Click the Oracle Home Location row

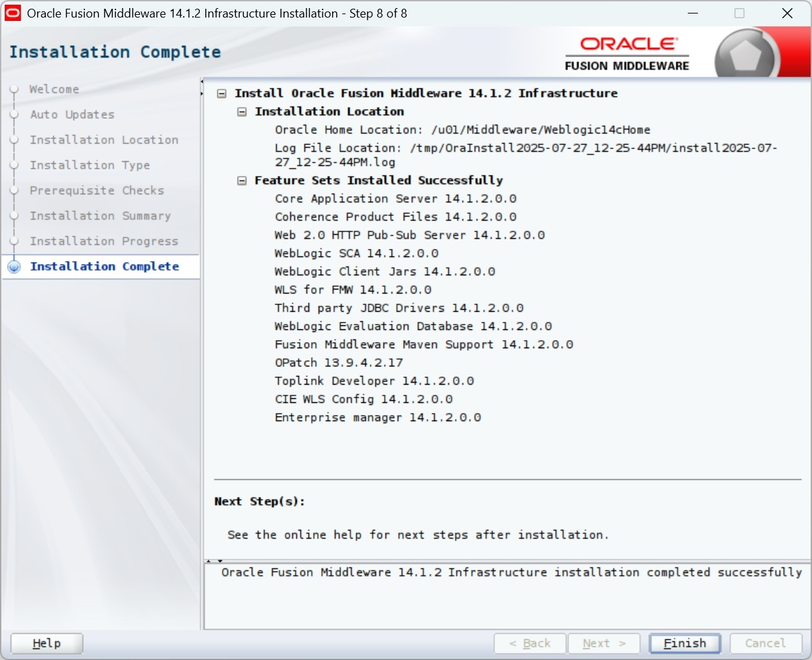pos(462,130)
